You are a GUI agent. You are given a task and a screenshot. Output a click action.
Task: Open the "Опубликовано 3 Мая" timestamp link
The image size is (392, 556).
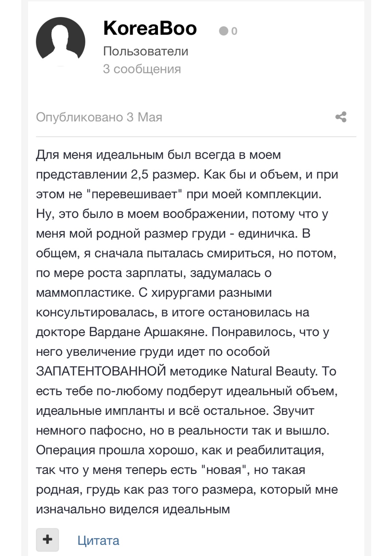pos(99,117)
